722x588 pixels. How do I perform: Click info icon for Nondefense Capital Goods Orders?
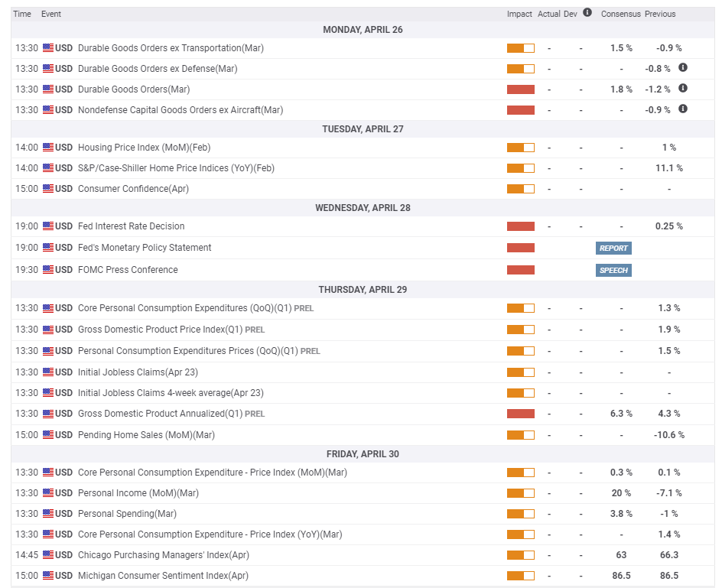pyautogui.click(x=683, y=109)
